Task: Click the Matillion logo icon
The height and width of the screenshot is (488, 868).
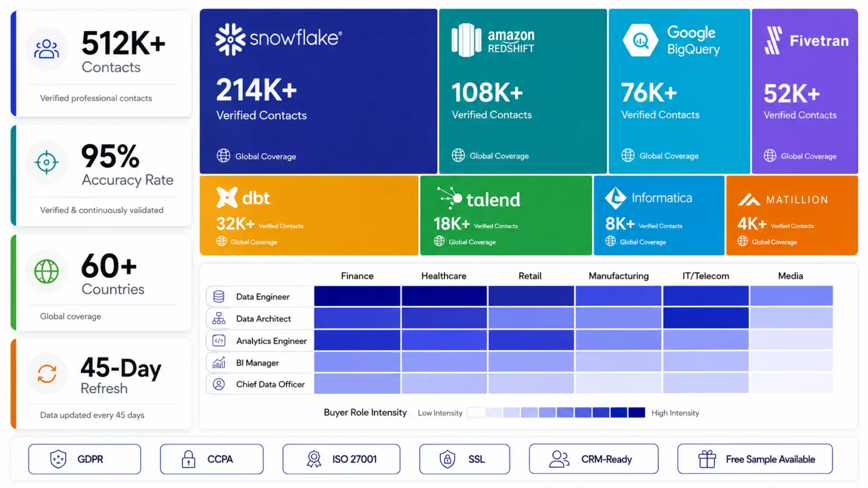Action: tap(749, 199)
